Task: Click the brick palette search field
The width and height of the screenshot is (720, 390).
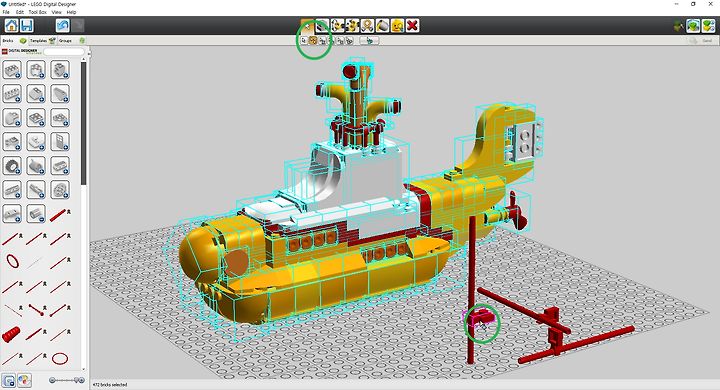Action: pos(63,51)
